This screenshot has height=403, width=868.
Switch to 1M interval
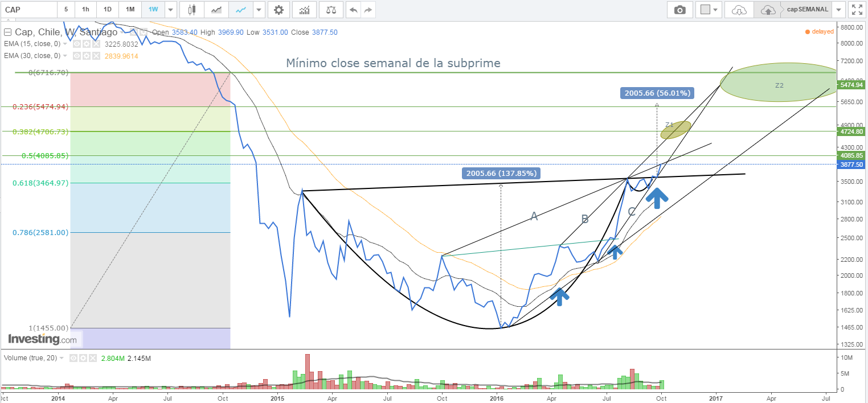[x=130, y=10]
